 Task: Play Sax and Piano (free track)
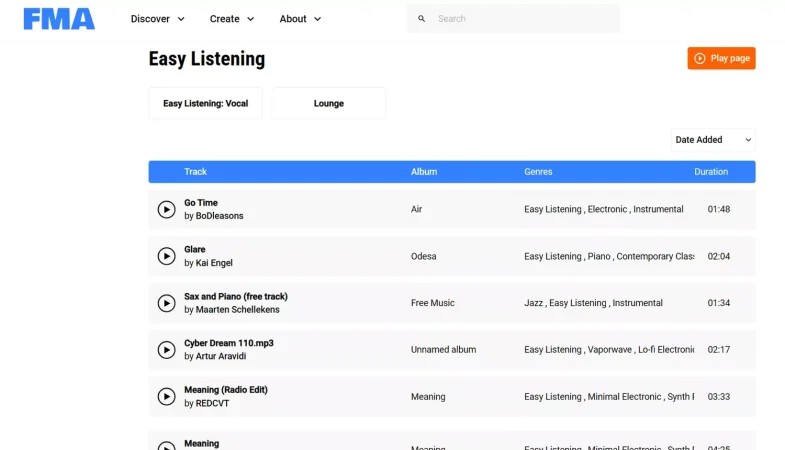tap(166, 303)
